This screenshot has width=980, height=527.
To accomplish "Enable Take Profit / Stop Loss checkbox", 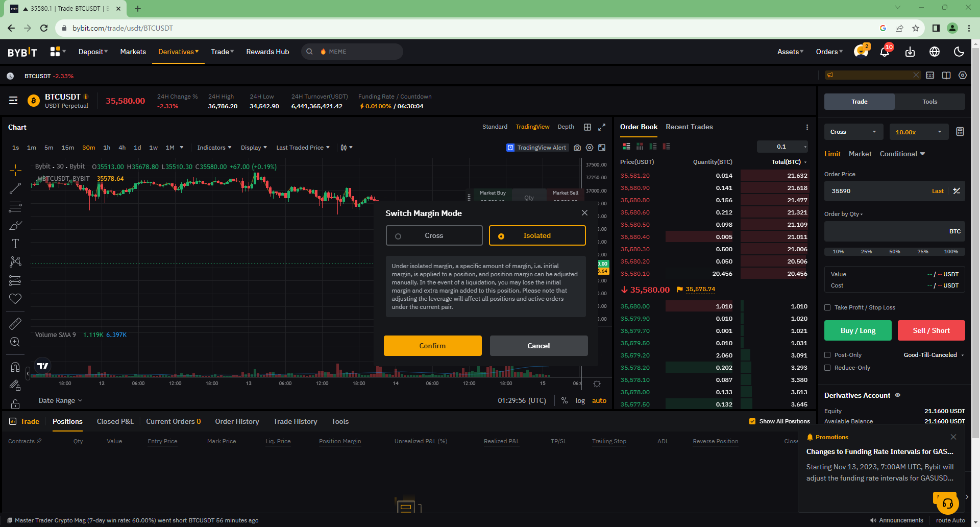I will [827, 307].
